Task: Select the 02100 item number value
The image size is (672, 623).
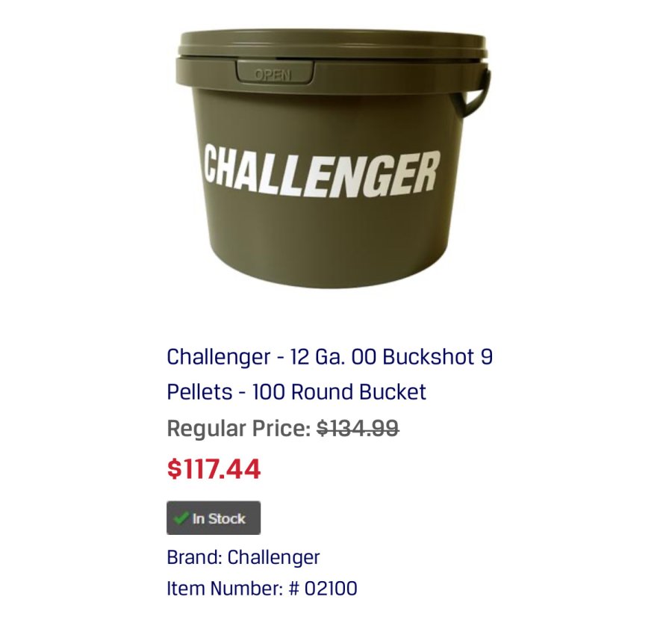Action: [331, 589]
